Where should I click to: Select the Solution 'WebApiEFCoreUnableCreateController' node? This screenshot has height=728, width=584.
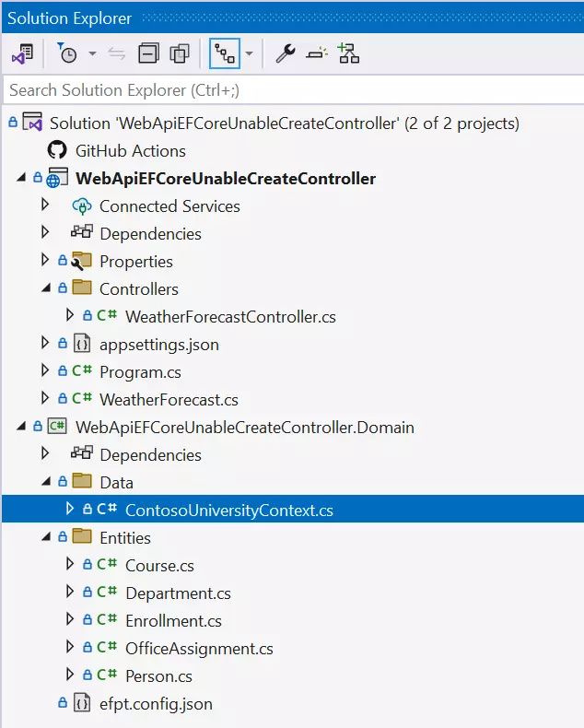tap(284, 123)
